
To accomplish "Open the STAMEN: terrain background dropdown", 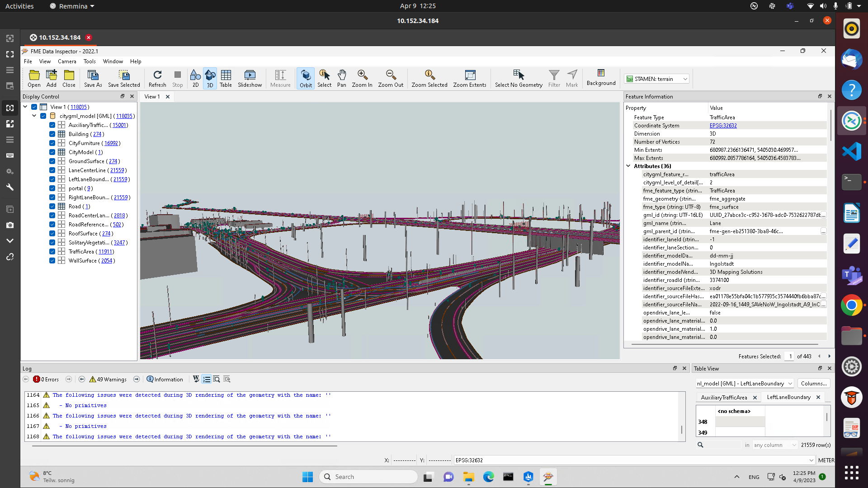I will pyautogui.click(x=656, y=79).
